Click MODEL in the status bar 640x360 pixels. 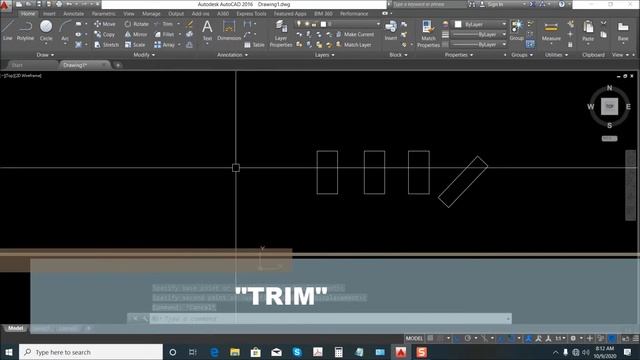(414, 338)
